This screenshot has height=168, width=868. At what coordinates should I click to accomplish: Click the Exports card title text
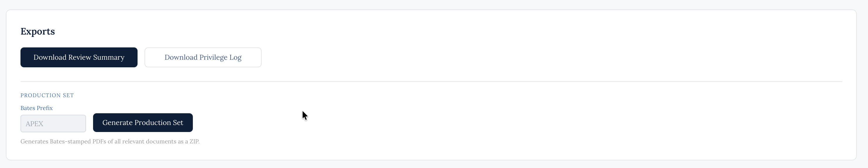pos(38,31)
